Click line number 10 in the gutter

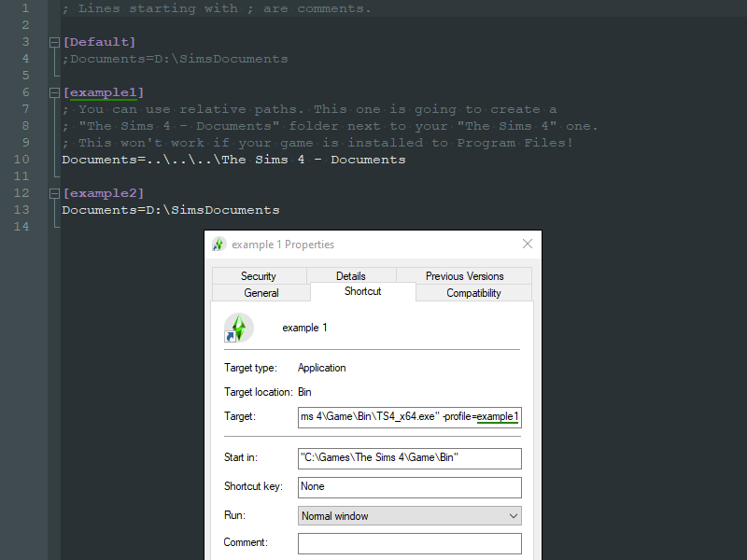(x=21, y=160)
